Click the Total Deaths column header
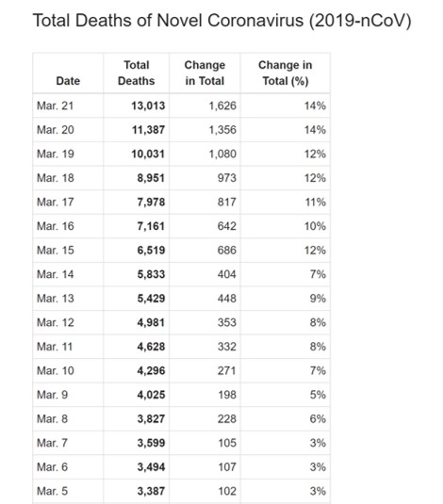The image size is (443, 504). click(137, 73)
